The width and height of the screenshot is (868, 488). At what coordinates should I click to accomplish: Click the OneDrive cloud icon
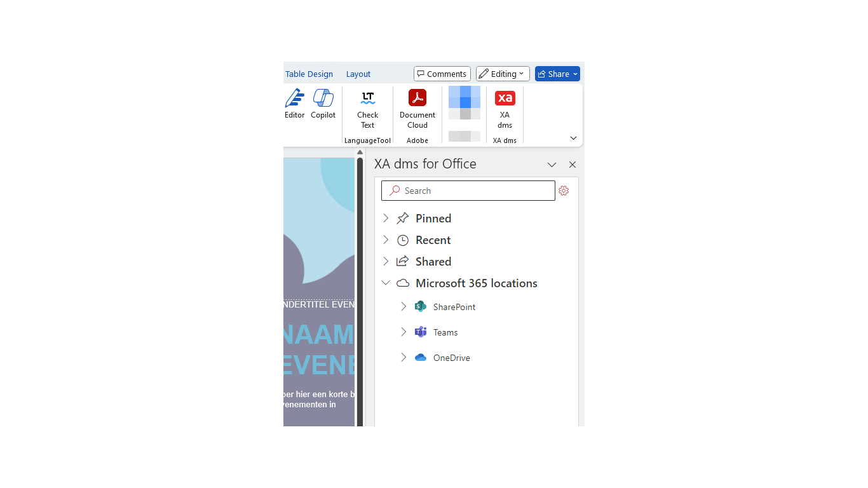(x=420, y=358)
